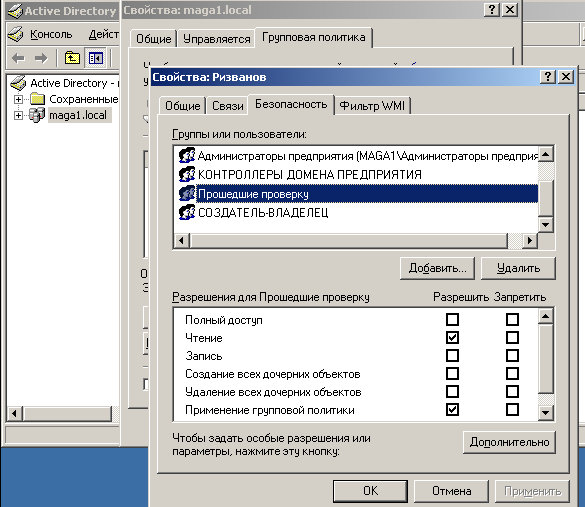The image size is (585, 507).
Task: Open the Действие menu
Action: point(104,34)
